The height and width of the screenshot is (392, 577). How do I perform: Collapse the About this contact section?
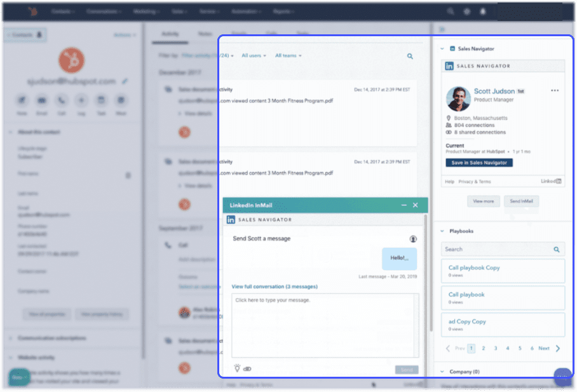point(11,132)
